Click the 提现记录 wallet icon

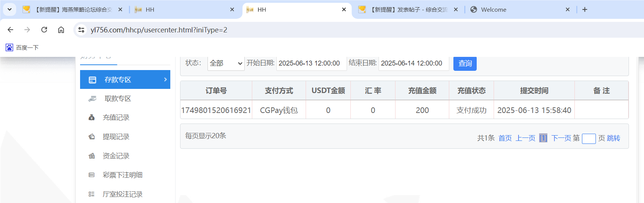pyautogui.click(x=91, y=137)
